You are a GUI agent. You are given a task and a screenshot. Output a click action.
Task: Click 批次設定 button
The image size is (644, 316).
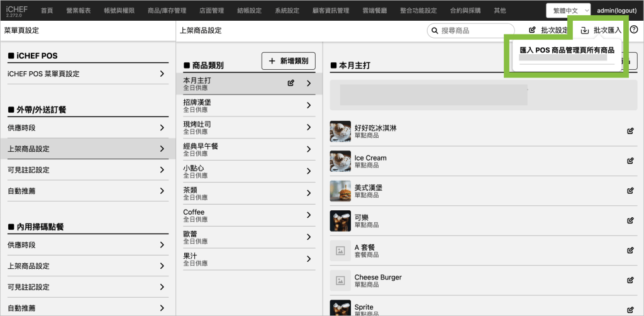coord(548,30)
